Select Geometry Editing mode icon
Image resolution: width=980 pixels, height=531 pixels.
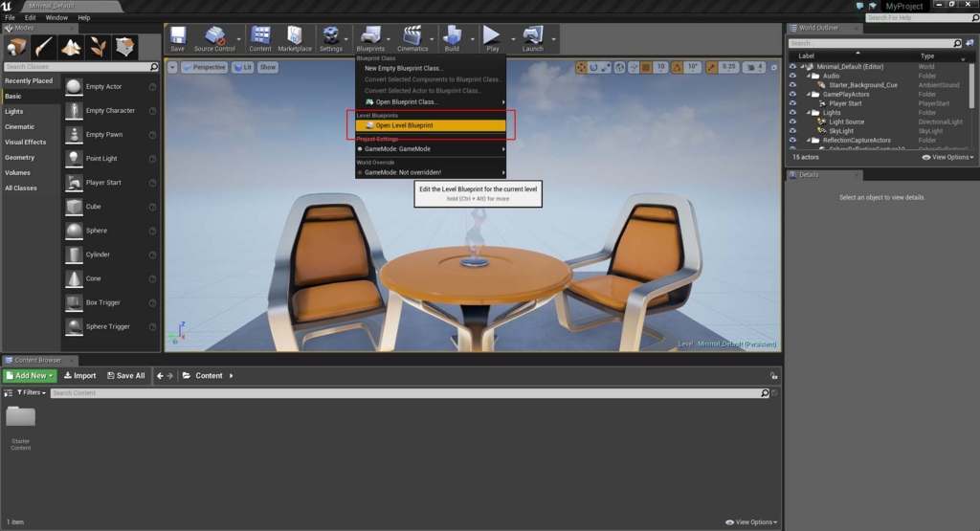click(124, 47)
